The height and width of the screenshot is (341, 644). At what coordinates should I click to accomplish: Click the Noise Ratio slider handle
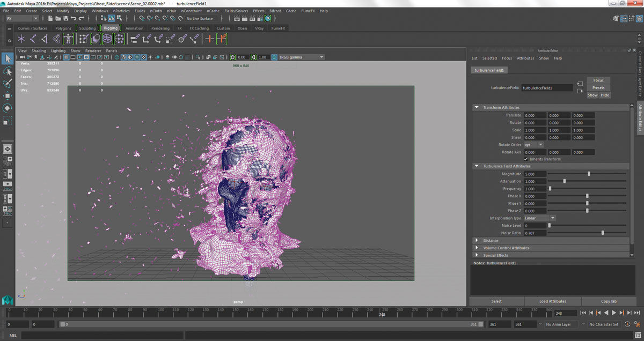603,233
